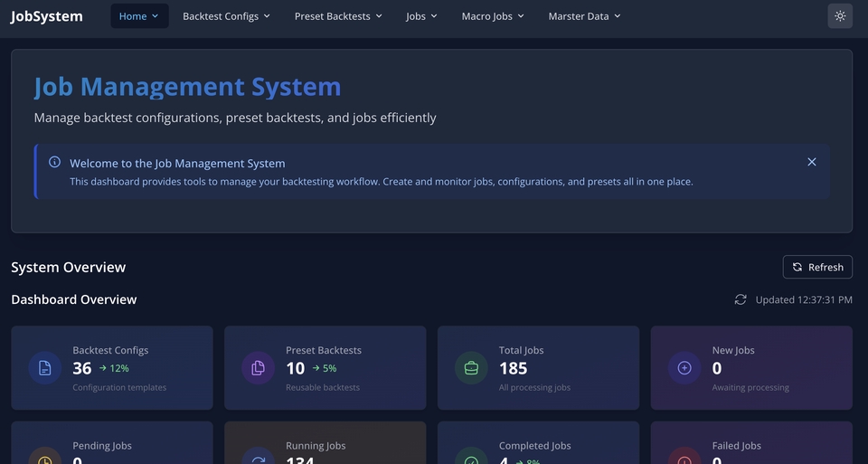Expand the chevron next to Preset Backtests
This screenshot has width=868, height=464.
[379, 16]
